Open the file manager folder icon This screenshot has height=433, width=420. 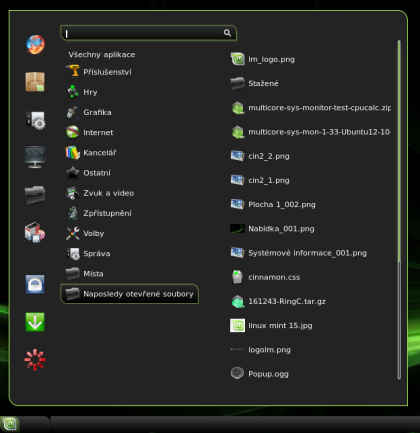35,195
